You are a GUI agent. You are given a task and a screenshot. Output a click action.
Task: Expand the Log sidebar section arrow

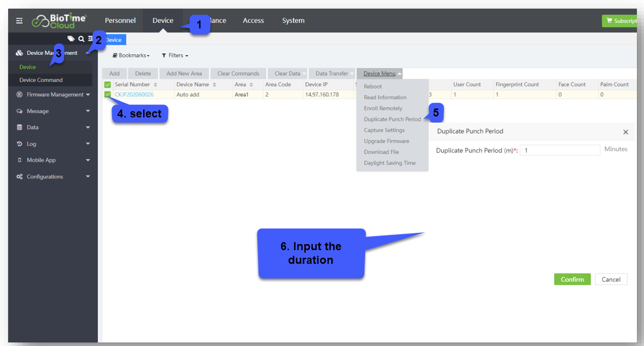point(88,144)
